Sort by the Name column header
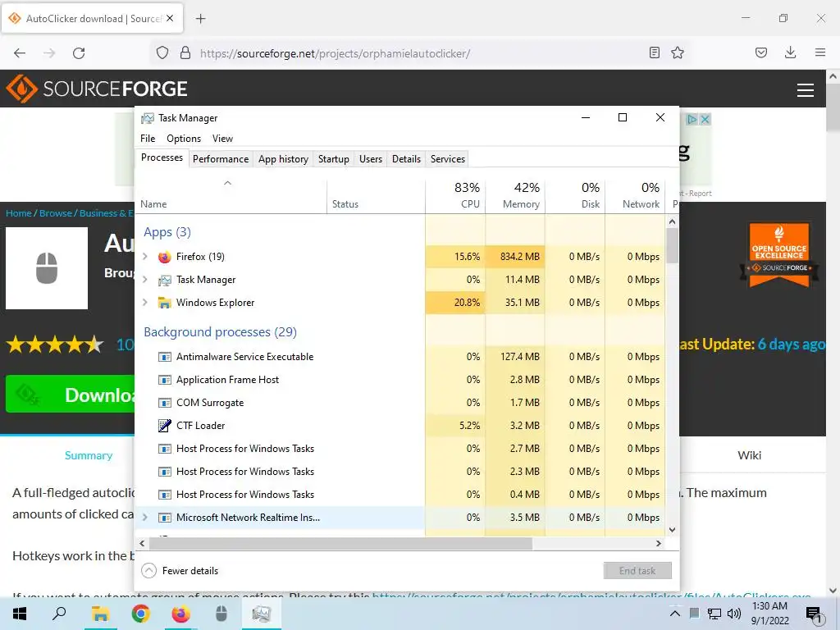 coord(231,196)
